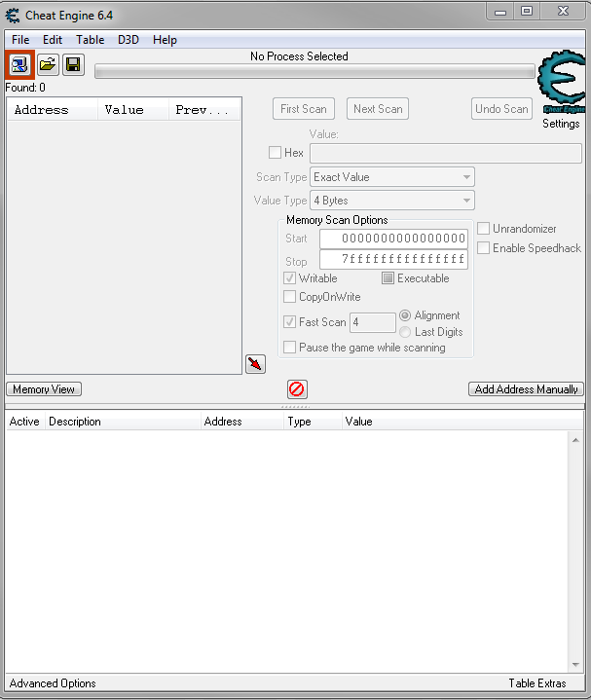Open the Help menu

click(165, 40)
